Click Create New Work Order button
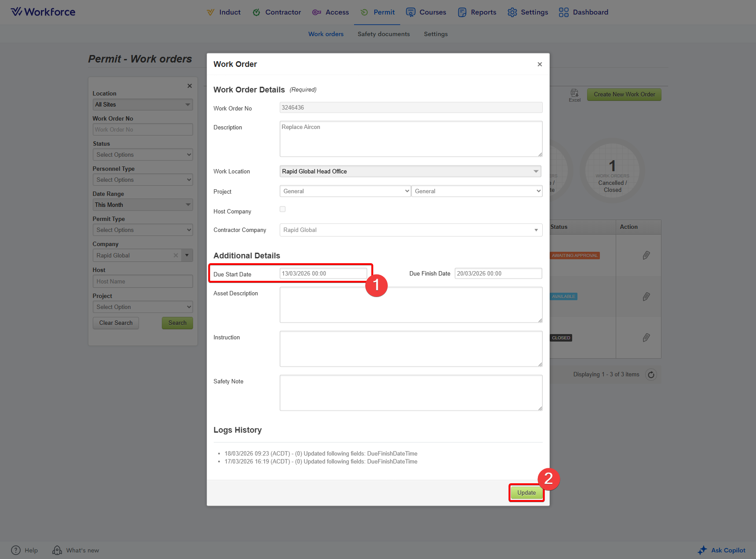Screen dimensions: 756x559 624,94
